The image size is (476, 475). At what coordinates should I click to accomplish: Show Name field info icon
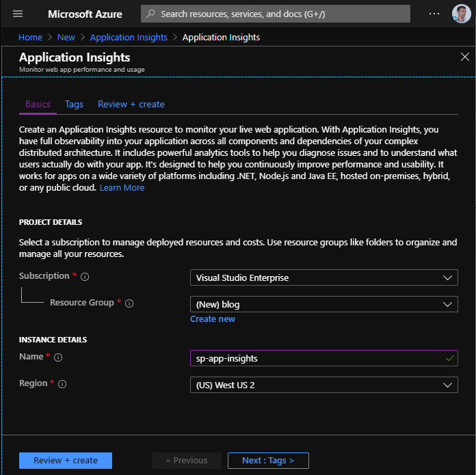pyautogui.click(x=58, y=357)
